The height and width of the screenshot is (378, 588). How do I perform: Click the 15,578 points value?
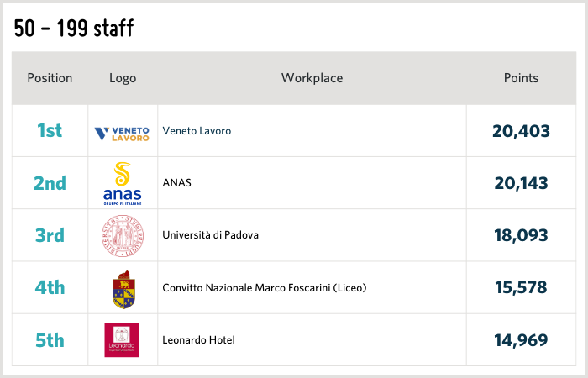tap(521, 288)
